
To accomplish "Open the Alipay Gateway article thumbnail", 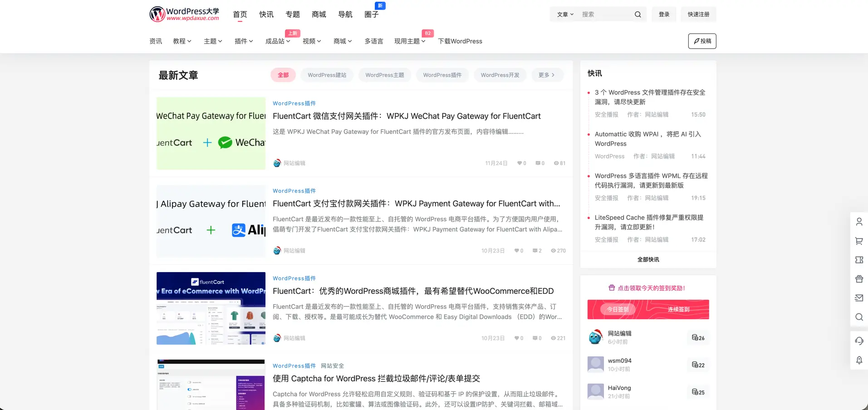I will coord(211,221).
